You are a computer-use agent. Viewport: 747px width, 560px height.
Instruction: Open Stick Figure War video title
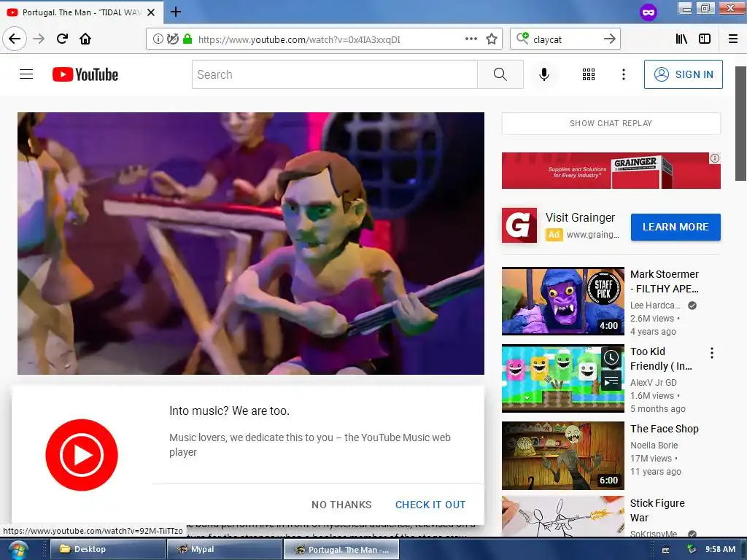pyautogui.click(x=657, y=510)
